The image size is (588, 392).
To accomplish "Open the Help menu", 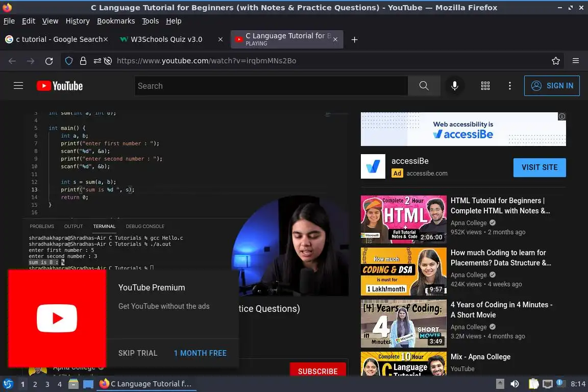I will tap(174, 21).
